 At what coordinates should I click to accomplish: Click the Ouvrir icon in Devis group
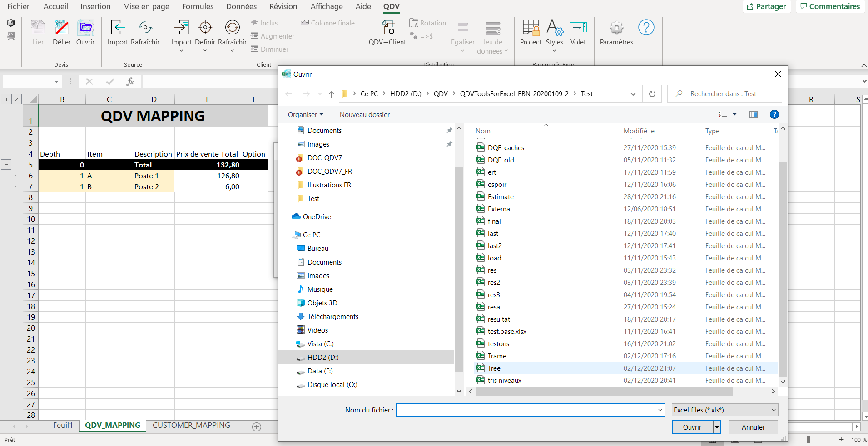(x=85, y=28)
